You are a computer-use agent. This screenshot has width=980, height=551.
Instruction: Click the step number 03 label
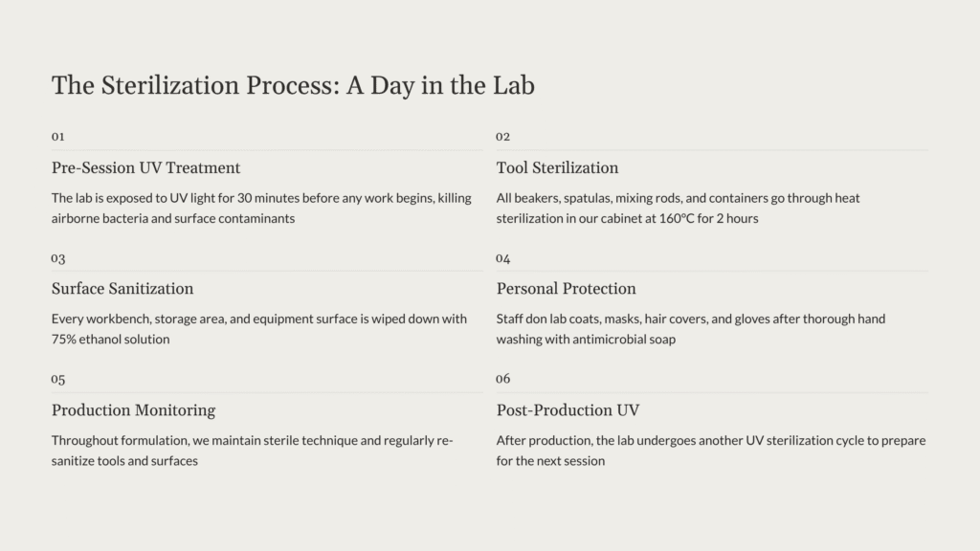coord(58,258)
